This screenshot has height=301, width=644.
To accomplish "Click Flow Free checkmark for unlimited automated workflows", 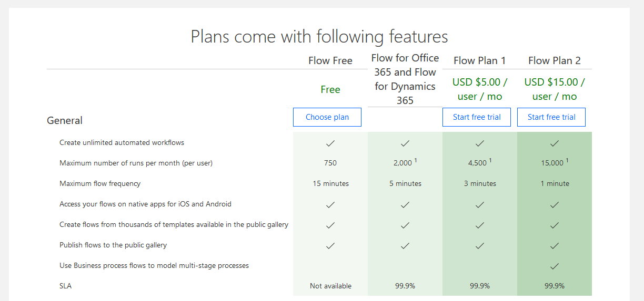I will (x=330, y=143).
